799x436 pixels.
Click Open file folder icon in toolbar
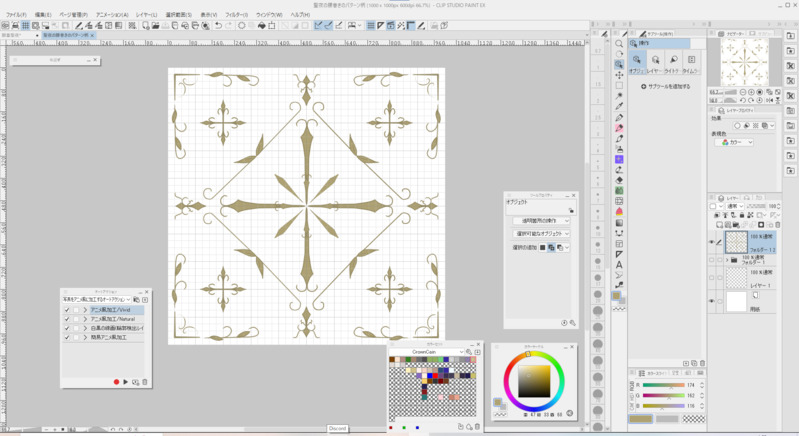click(x=155, y=25)
